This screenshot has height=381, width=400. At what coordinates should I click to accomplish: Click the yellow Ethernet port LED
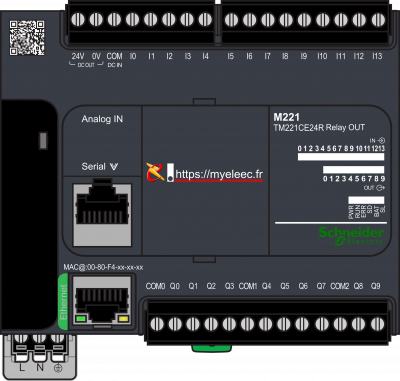(x=123, y=319)
